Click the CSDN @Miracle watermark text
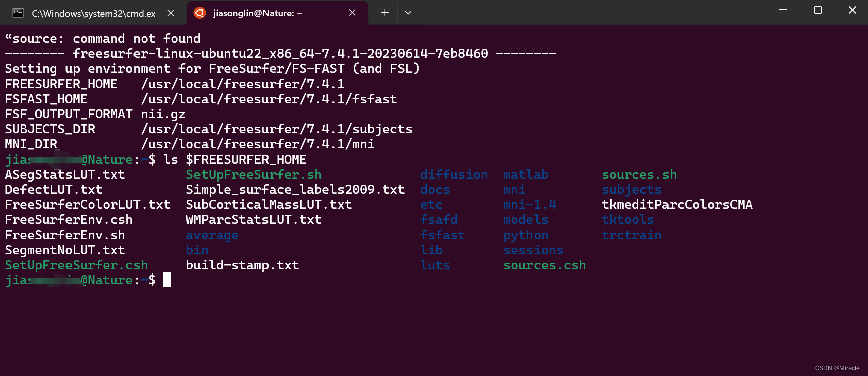Viewport: 868px width, 376px height. [x=837, y=368]
